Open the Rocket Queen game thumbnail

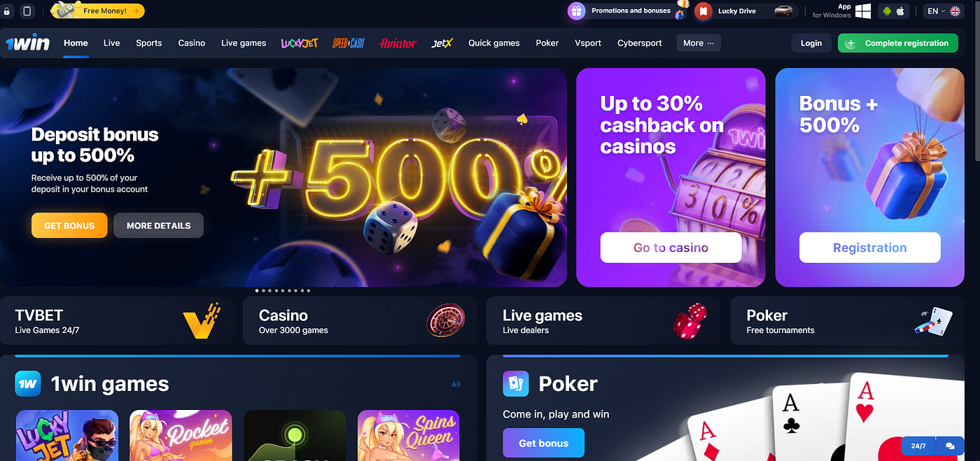pyautogui.click(x=181, y=435)
